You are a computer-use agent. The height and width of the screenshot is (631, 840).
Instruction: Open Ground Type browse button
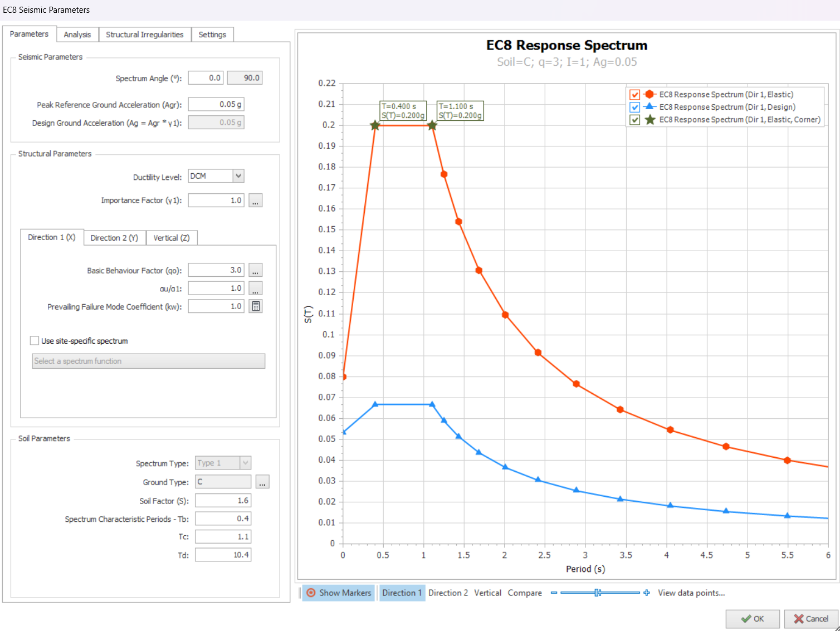pyautogui.click(x=262, y=482)
